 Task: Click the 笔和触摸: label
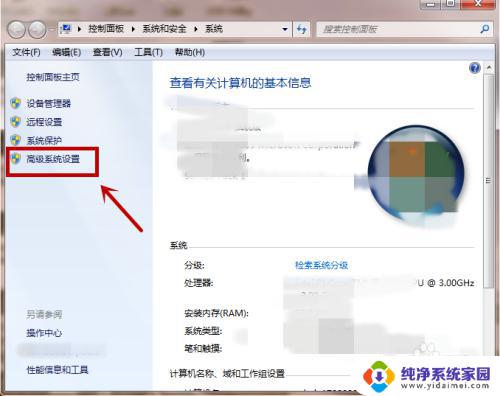coord(203,349)
